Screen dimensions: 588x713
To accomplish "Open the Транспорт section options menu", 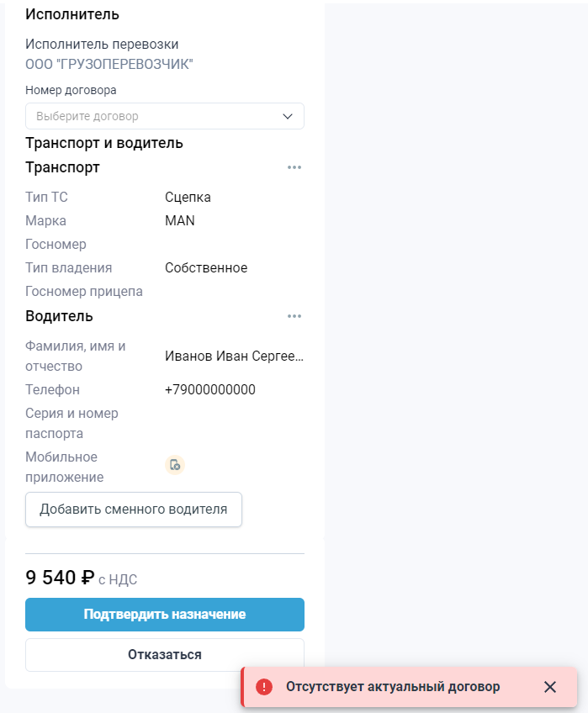I will point(294,167).
